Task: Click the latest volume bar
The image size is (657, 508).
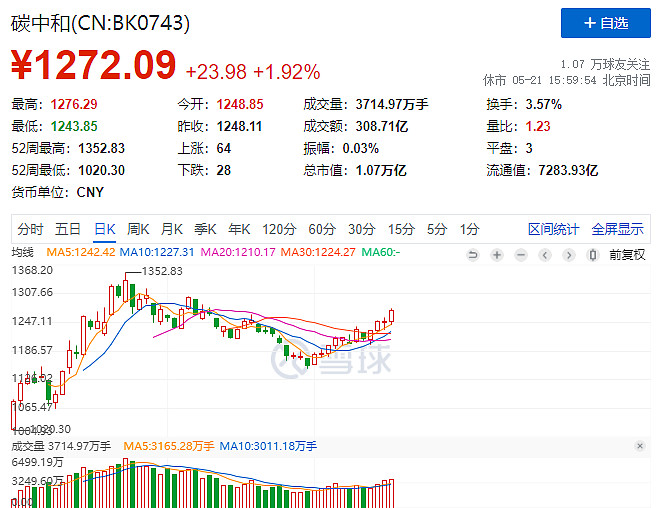Action: click(x=391, y=494)
